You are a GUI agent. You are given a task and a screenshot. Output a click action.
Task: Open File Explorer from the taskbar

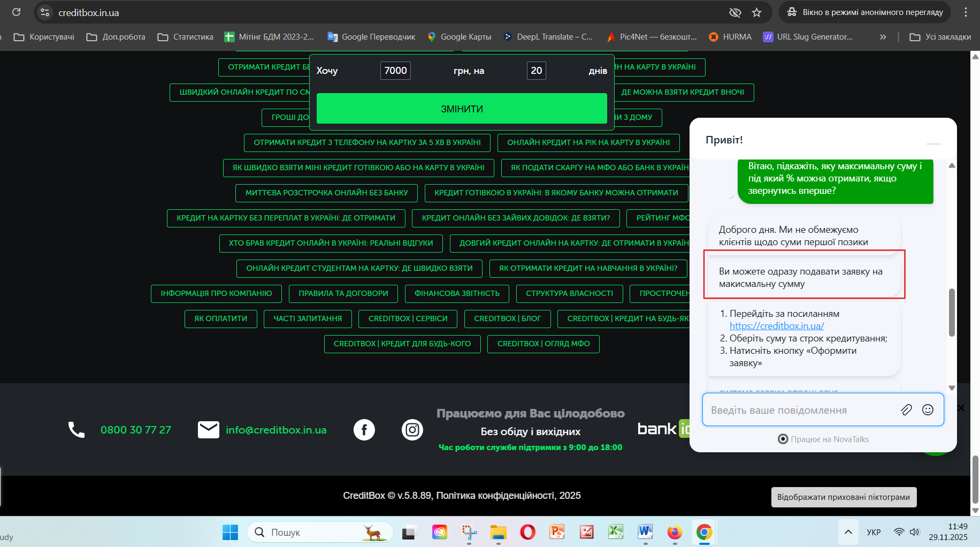(x=498, y=532)
